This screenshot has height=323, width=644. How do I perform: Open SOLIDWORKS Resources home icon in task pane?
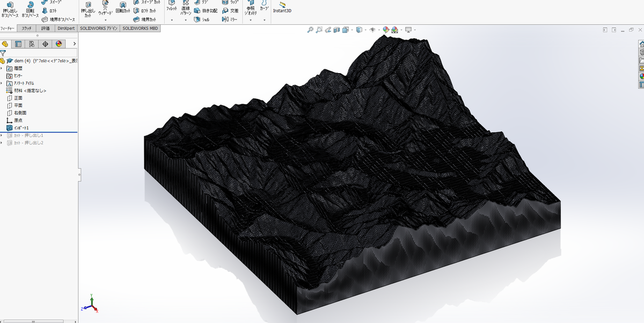(641, 44)
